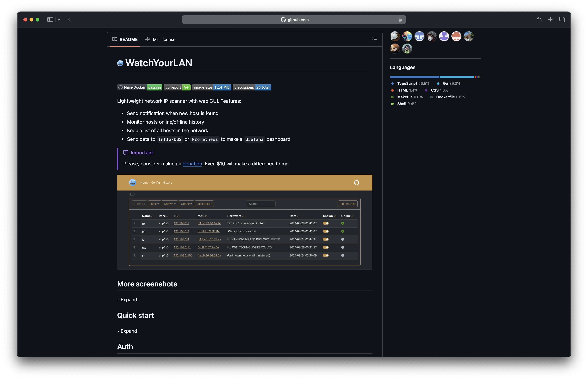Screen dimensions: 588x380
Task: Click the WatchYourLAN logo beside the title
Action: (x=120, y=63)
